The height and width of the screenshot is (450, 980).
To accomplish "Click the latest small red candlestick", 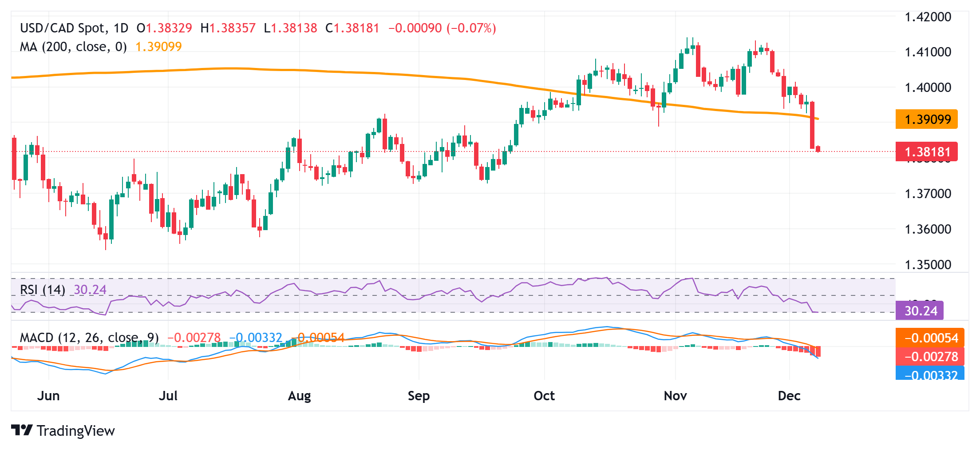I will 818,149.
